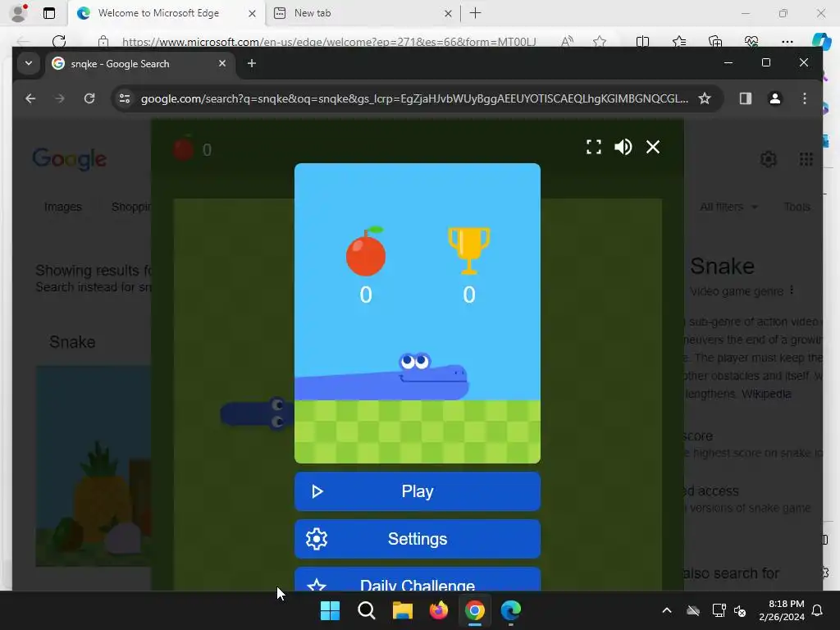Viewport: 840px width, 630px height.
Task: Click Edge address bar URL
Action: [328, 41]
